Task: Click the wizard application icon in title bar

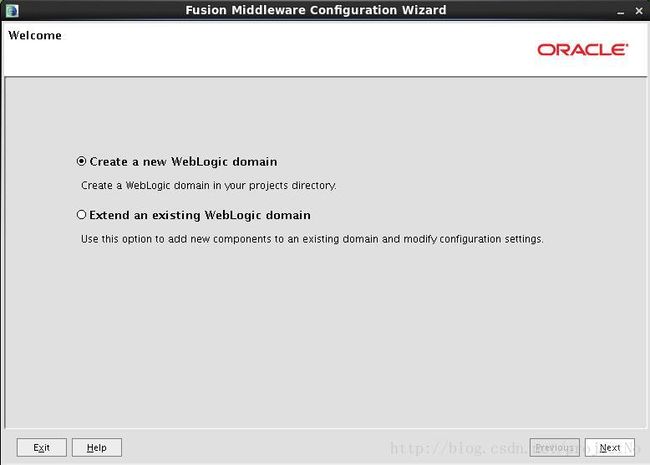Action: 12,10
